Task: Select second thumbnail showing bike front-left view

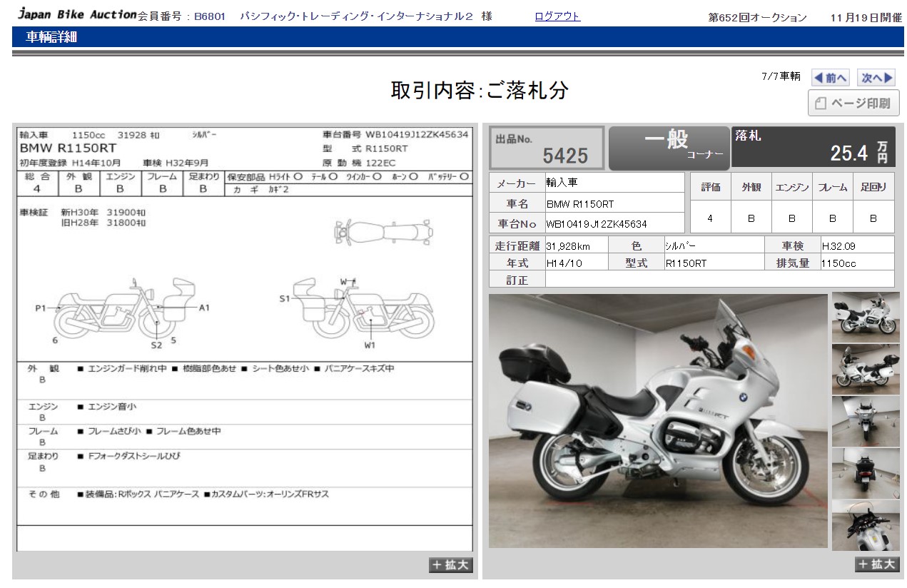Action: point(866,369)
